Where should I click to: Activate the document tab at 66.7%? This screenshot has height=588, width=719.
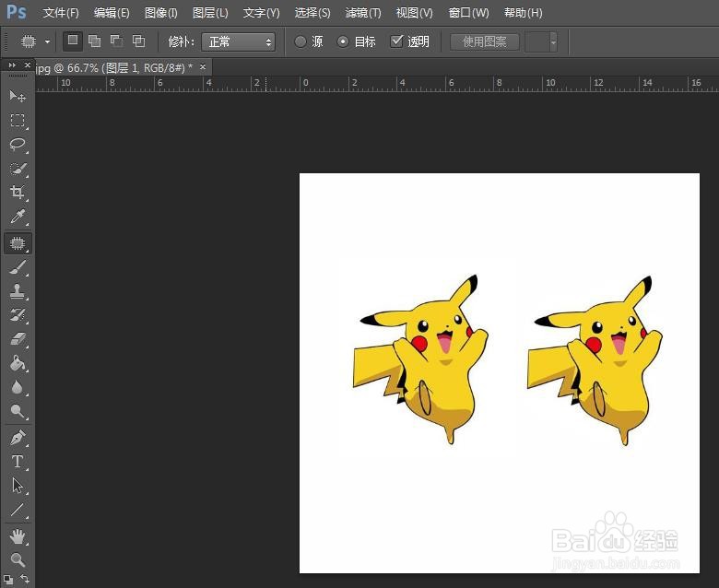(114, 68)
